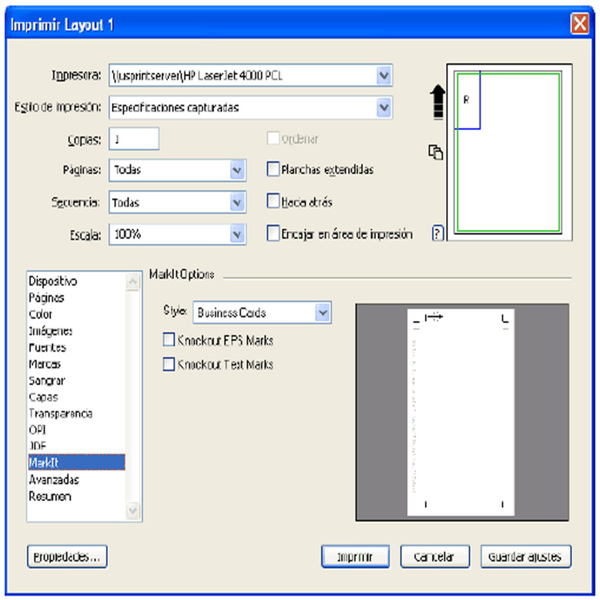Select Color in the panel list
600x600 pixels.
(x=77, y=314)
